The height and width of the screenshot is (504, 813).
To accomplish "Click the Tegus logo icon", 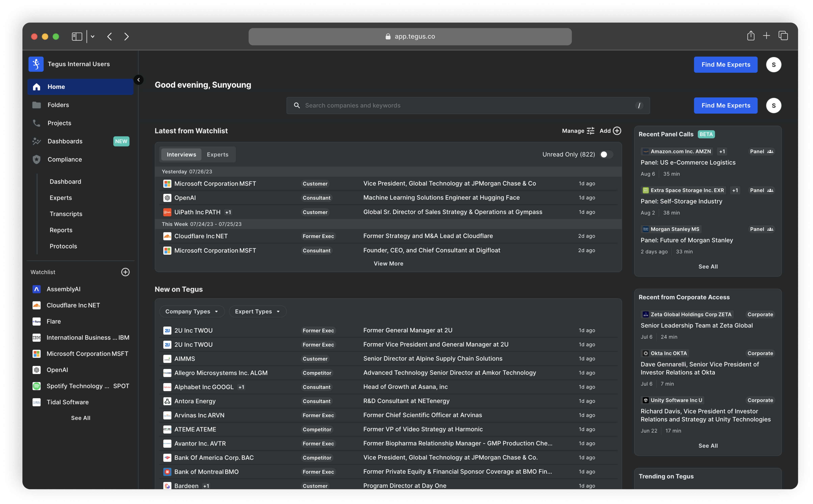I will click(36, 64).
